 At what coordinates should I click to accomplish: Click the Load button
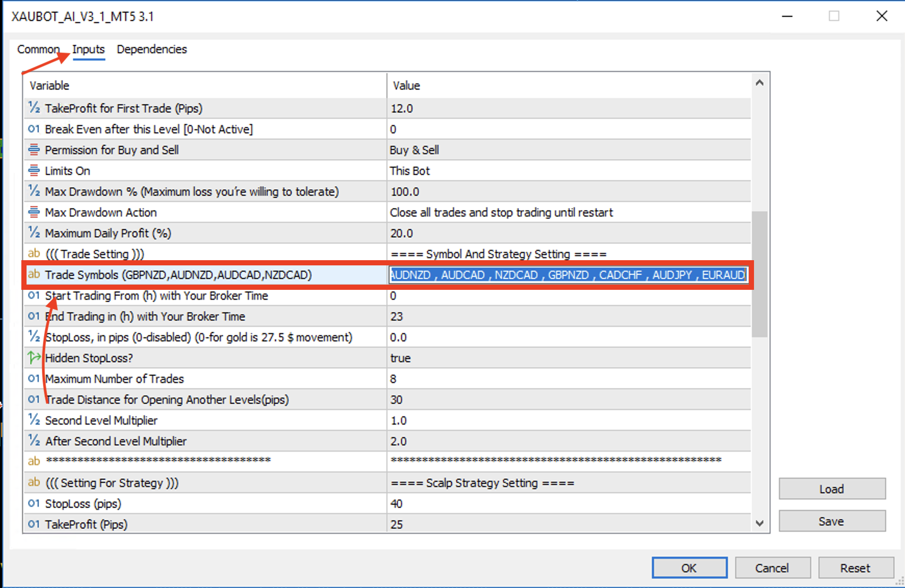[x=832, y=489]
